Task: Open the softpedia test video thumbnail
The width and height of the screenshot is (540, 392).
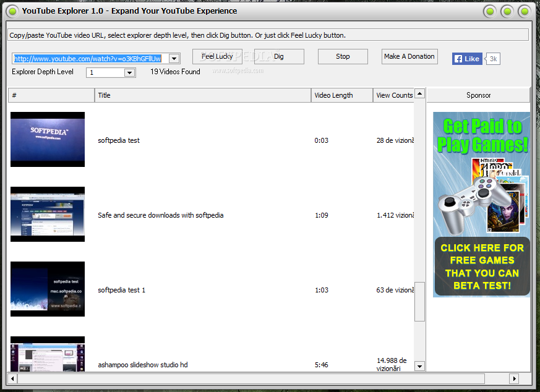Action: 48,139
